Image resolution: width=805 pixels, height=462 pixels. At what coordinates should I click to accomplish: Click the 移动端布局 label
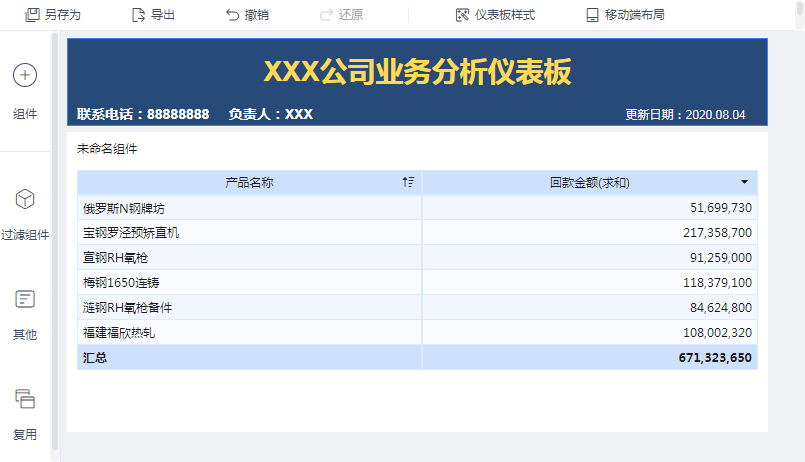point(635,15)
